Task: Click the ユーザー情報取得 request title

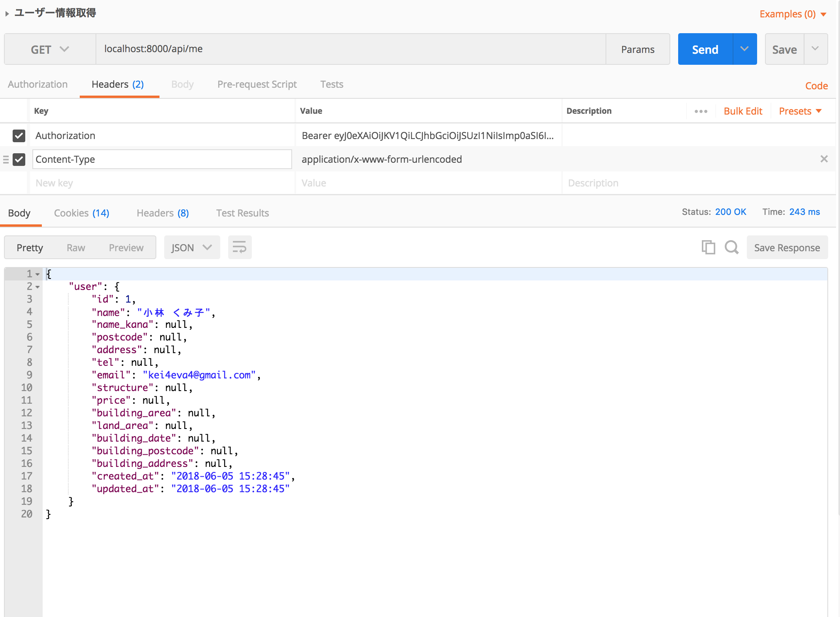Action: coord(55,13)
